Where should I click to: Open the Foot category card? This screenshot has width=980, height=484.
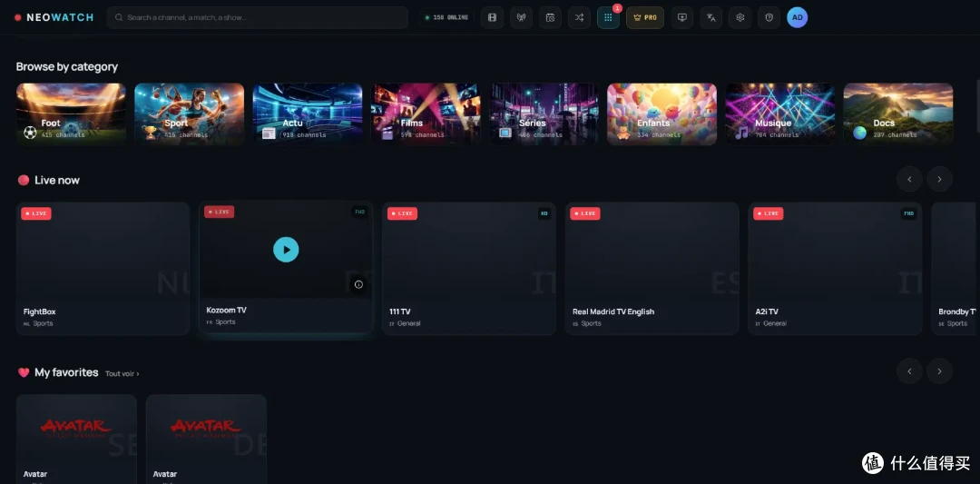(71, 114)
